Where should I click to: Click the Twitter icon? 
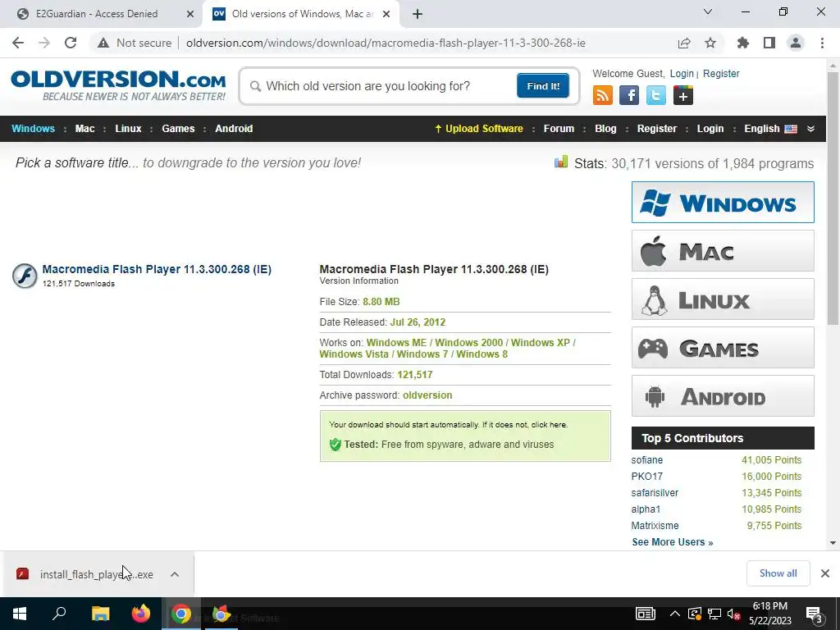(x=655, y=95)
